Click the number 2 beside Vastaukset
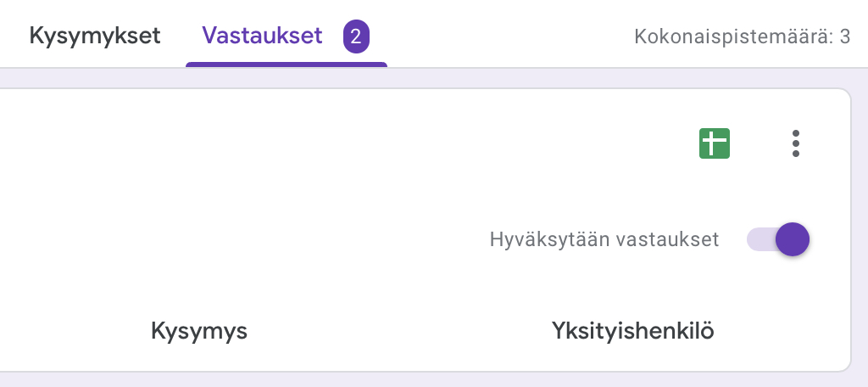This screenshot has width=868, height=387. [356, 36]
